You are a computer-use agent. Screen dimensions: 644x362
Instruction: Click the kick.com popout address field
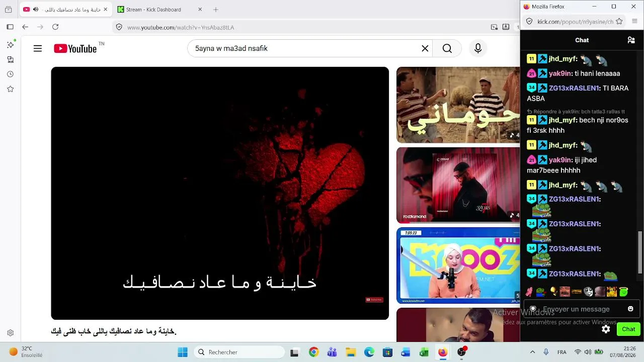pos(575,22)
